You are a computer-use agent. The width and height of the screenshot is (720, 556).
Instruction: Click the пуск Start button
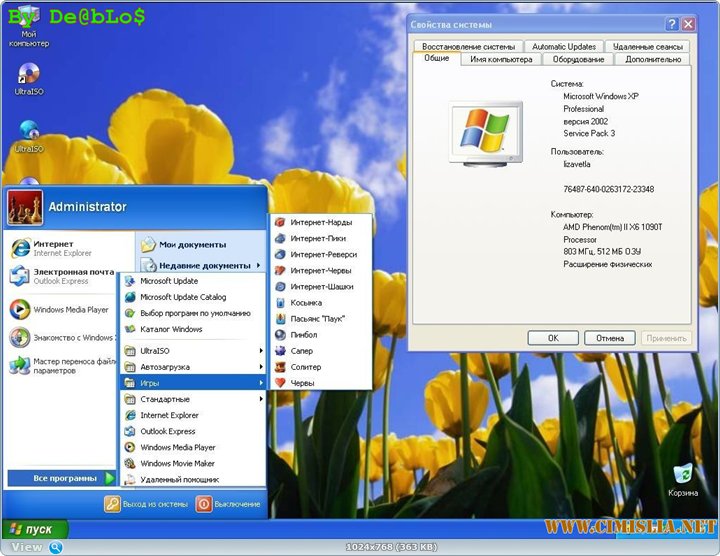[33, 528]
